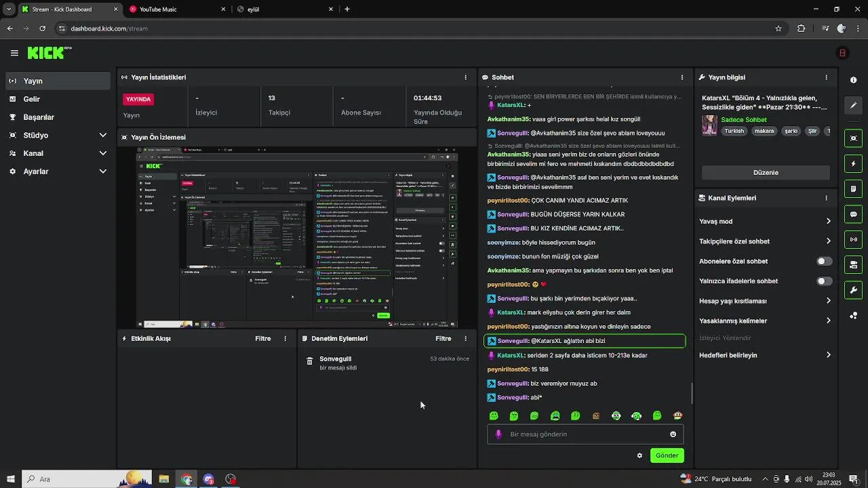Bookmark this page with the star icon
This screenshot has height=488, width=868.
tap(778, 28)
